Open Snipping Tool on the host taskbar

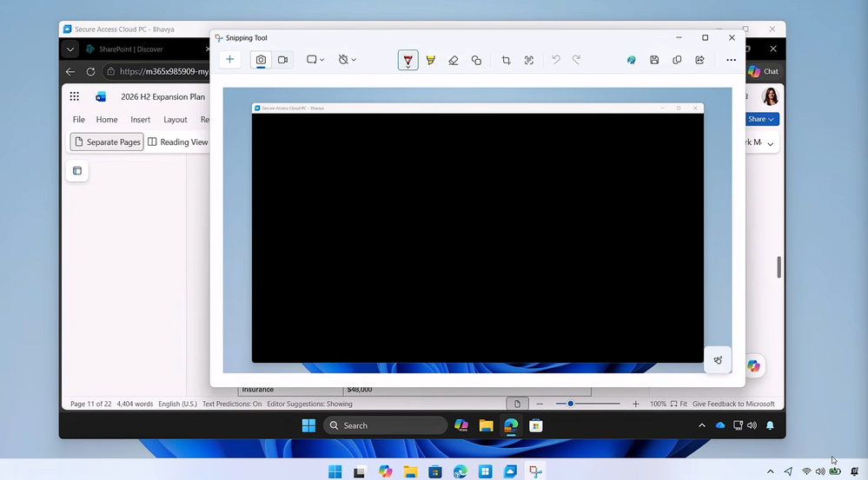(x=535, y=471)
